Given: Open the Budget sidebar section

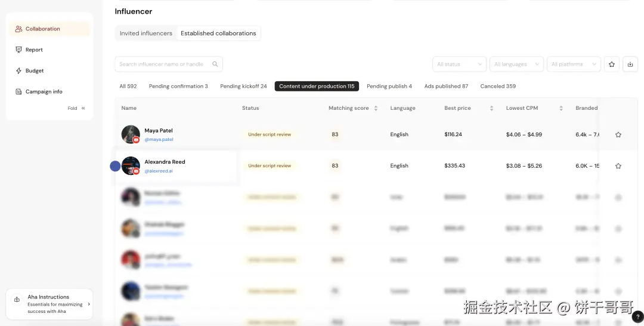Looking at the screenshot, I should pyautogui.click(x=49, y=70).
